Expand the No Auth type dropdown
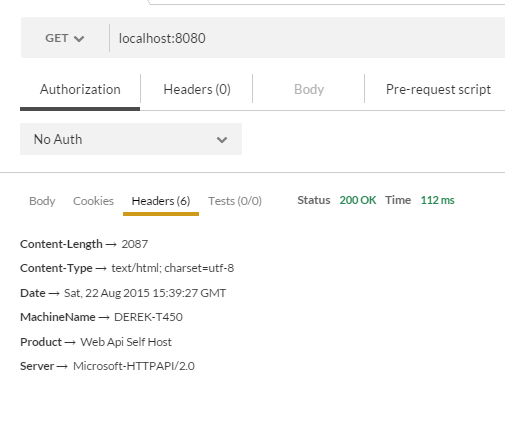The width and height of the screenshot is (505, 431). coord(131,139)
